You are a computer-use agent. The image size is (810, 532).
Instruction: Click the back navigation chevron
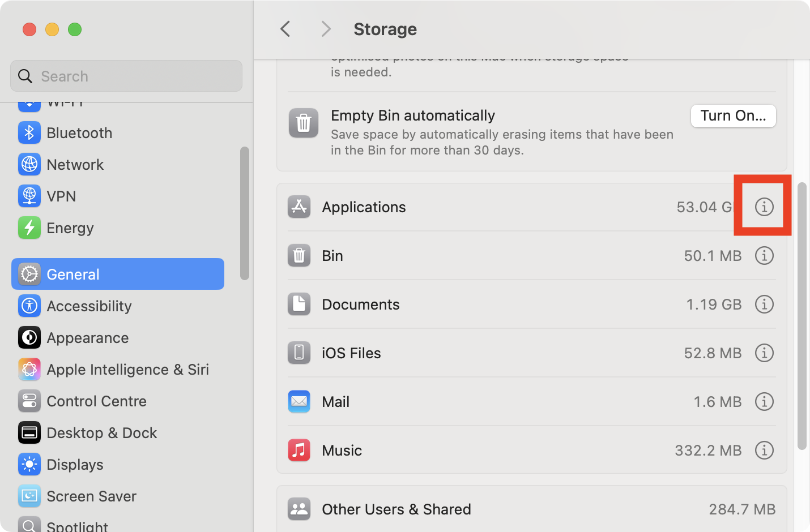point(285,29)
